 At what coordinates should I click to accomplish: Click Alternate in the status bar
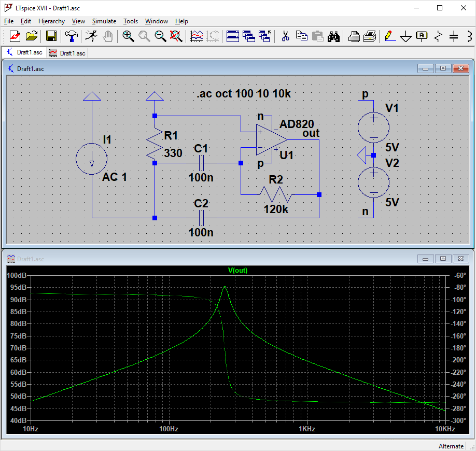pos(451,446)
